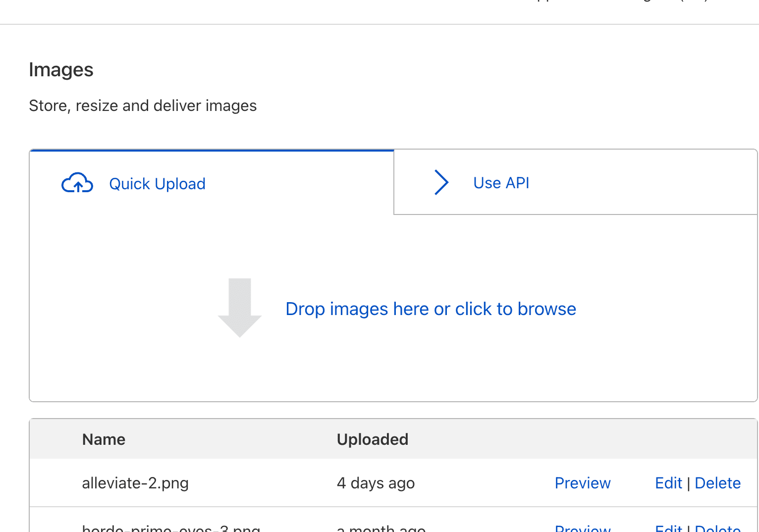The width and height of the screenshot is (759, 532).
Task: Select the horde-prime-eyes-3.png file name
Action: (x=171, y=528)
